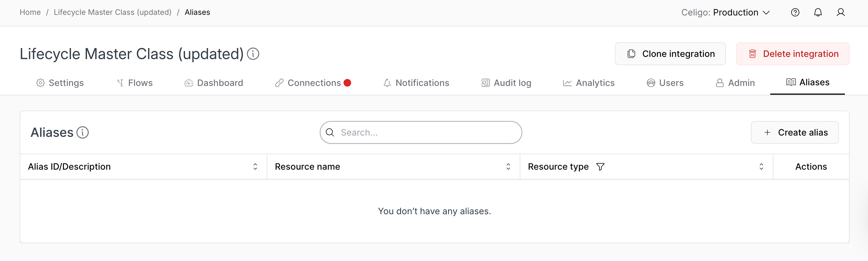Open Lifecycle Master Class (updated) breadcrumb link
This screenshot has height=261, width=868.
click(113, 12)
